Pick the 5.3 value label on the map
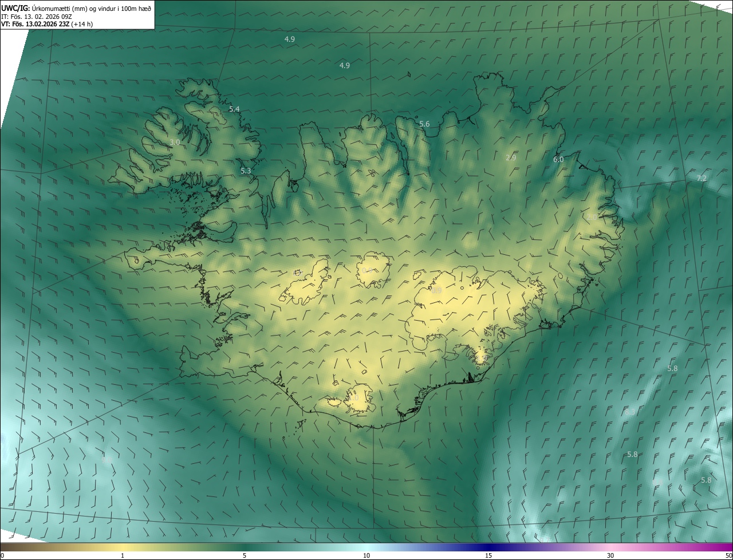The width and height of the screenshot is (733, 560). [x=246, y=171]
